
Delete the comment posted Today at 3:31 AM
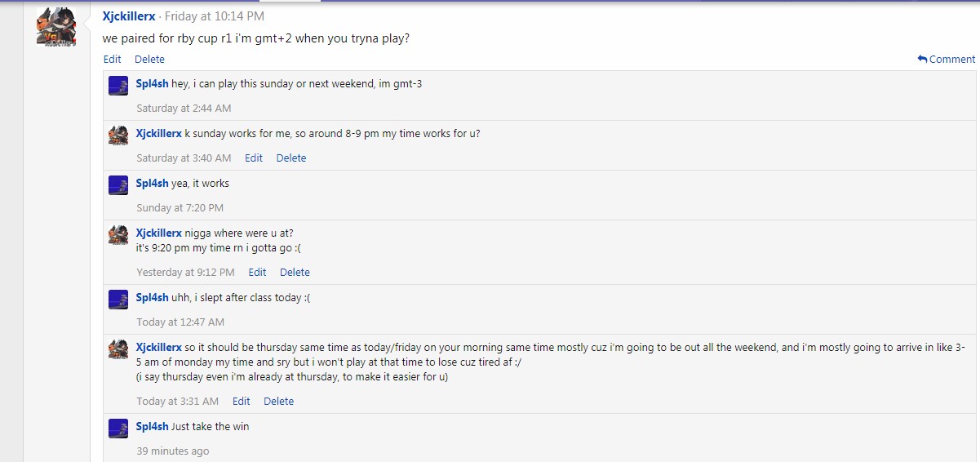pyautogui.click(x=278, y=401)
